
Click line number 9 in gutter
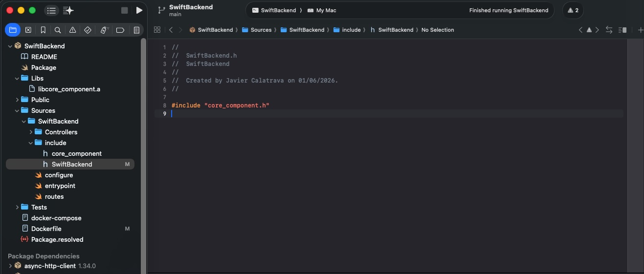(165, 114)
